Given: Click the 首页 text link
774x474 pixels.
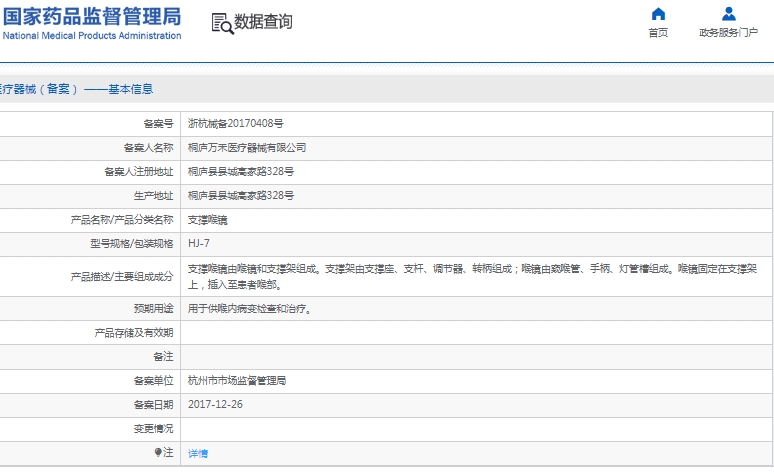Looking at the screenshot, I should coord(658,33).
